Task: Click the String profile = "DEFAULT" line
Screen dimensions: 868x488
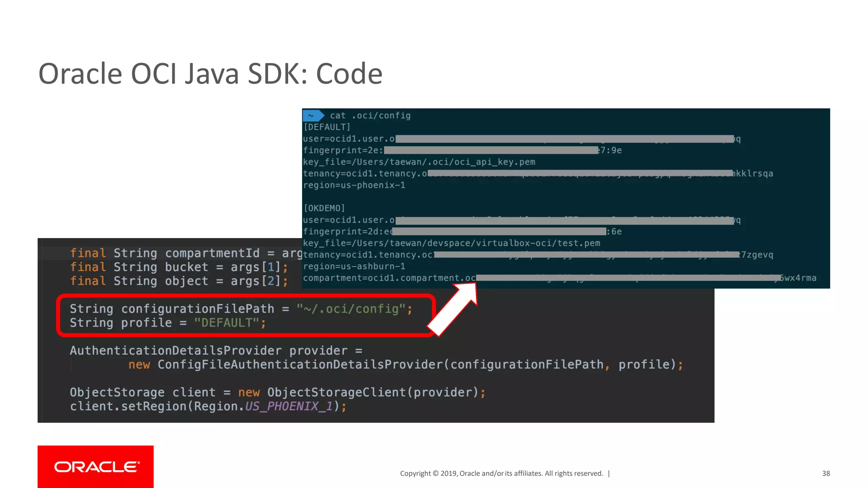Action: click(x=168, y=323)
